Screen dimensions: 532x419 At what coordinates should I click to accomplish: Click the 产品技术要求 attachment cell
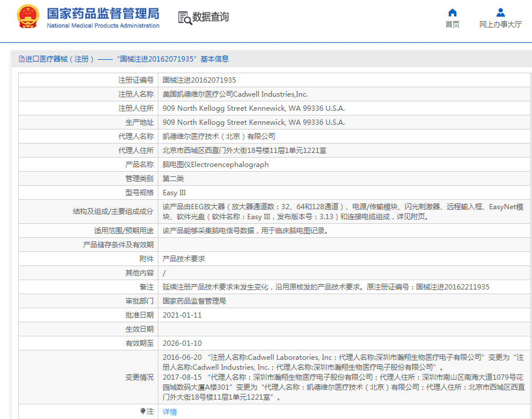coord(184,259)
